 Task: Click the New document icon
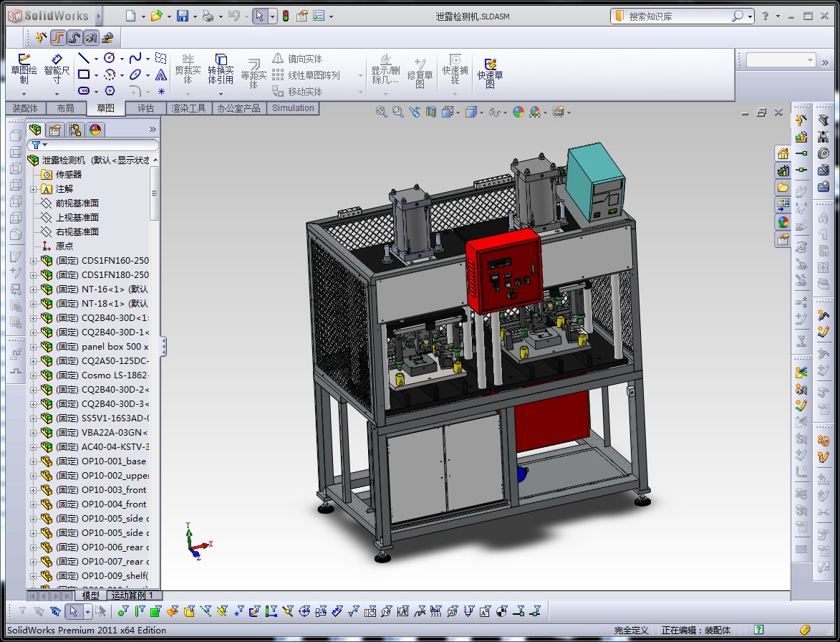(x=131, y=16)
